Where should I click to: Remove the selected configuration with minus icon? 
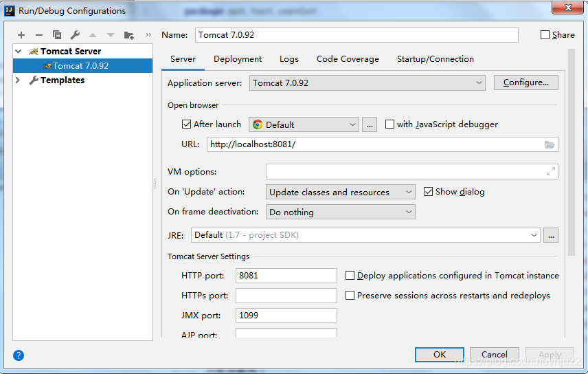[39, 35]
